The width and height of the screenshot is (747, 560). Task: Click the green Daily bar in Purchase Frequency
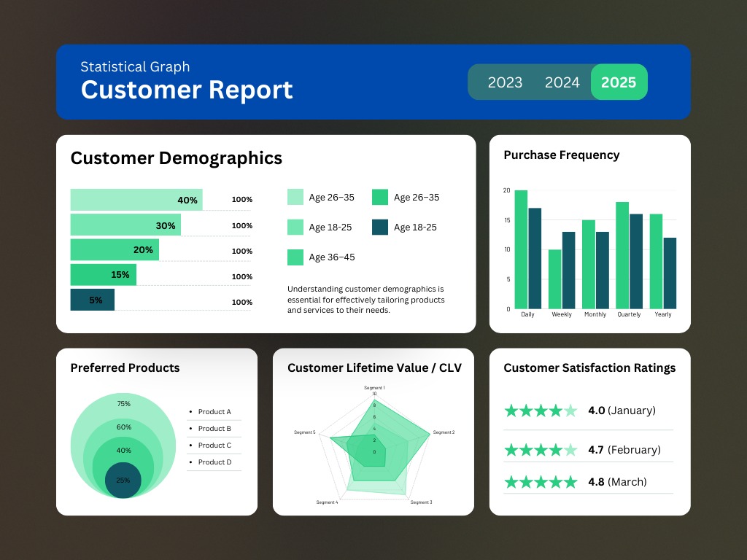click(x=521, y=249)
